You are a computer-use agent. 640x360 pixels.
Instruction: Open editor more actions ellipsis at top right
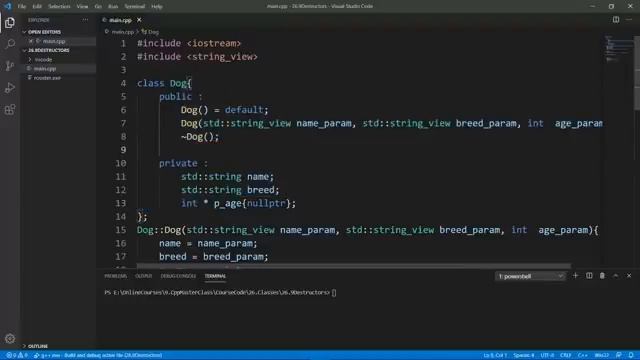point(629,20)
